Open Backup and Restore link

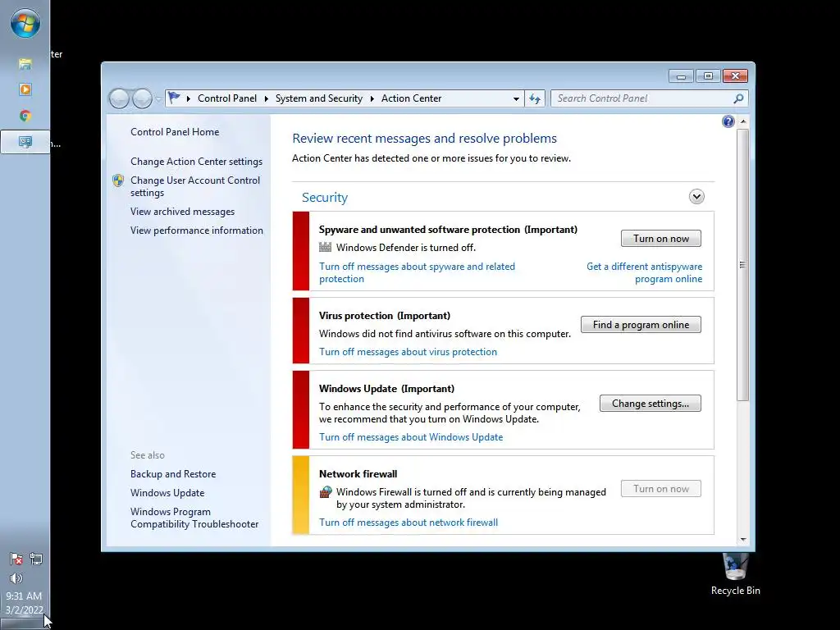[x=173, y=474]
